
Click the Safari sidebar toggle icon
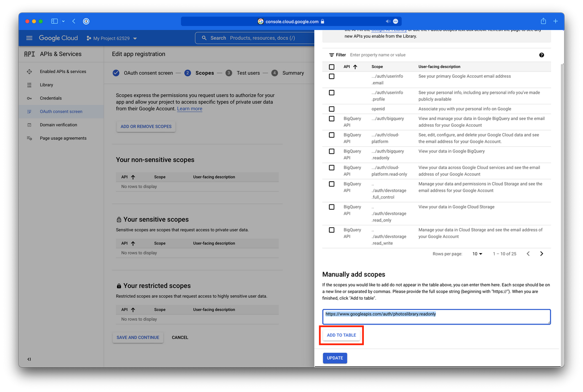pos(54,21)
